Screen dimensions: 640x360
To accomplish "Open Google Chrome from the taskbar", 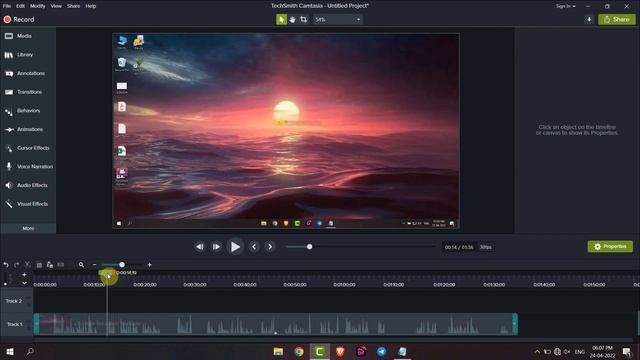I will click(x=299, y=351).
